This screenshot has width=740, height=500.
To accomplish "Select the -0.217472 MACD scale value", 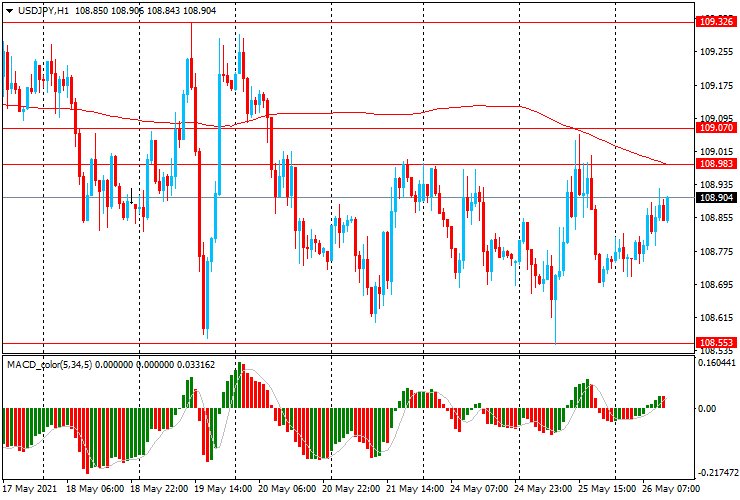I will pyautogui.click(x=716, y=472).
